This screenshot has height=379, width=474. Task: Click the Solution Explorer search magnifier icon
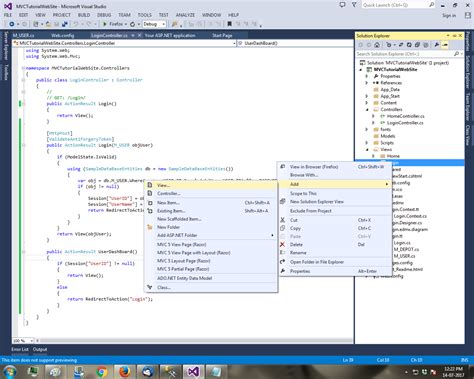[x=456, y=54]
